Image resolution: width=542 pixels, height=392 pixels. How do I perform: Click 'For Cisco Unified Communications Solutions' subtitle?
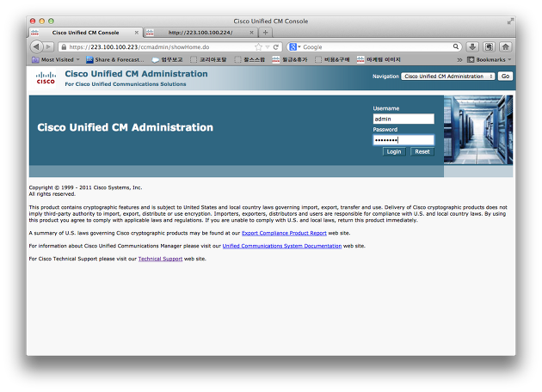126,84
